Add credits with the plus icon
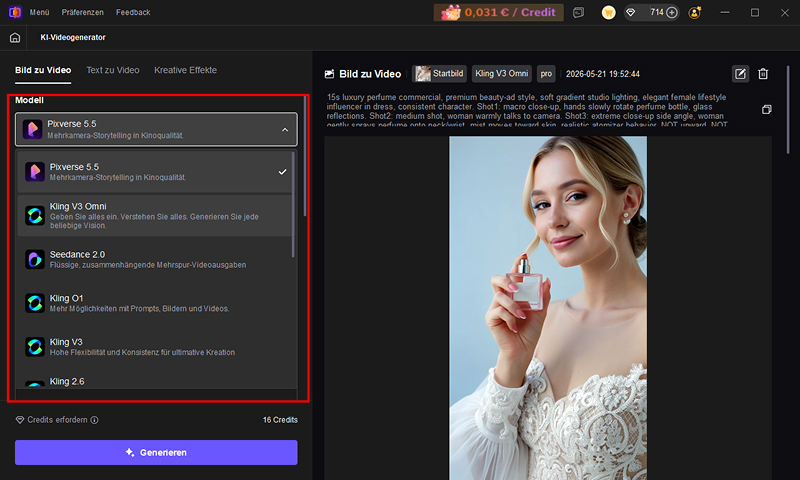 672,12
